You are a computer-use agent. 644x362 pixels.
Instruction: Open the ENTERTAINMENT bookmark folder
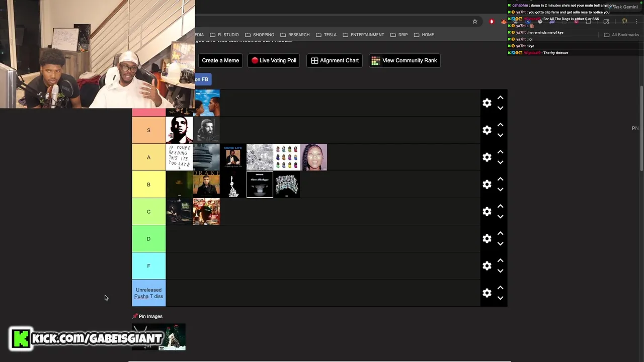click(363, 35)
